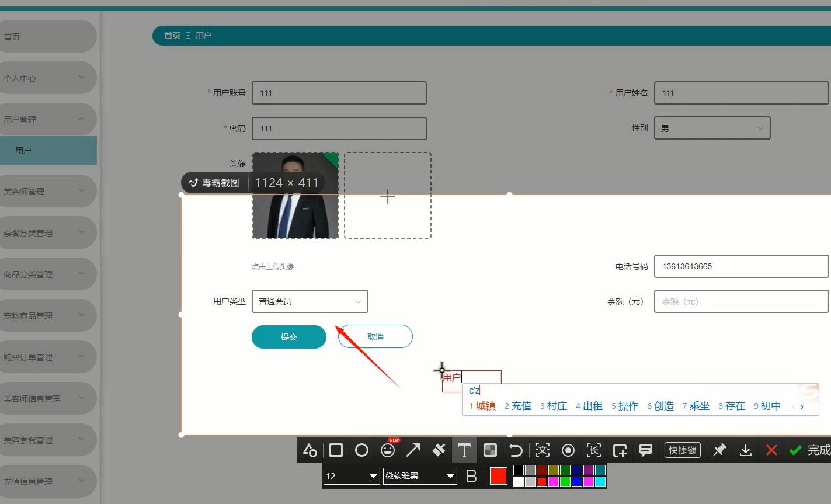Open the 快捷键 shortcuts button
831x504 pixels.
point(683,450)
